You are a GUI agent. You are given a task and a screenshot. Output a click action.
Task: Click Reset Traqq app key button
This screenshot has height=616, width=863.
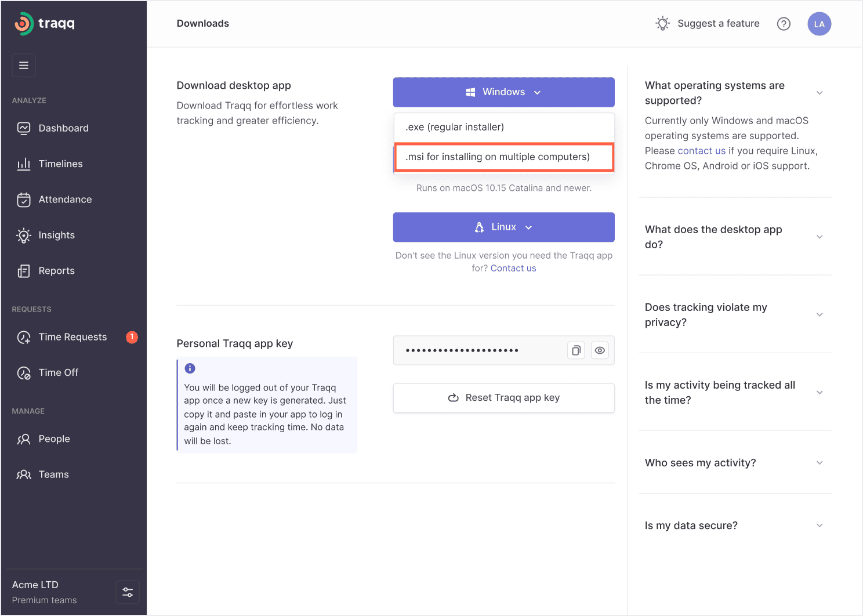point(504,398)
